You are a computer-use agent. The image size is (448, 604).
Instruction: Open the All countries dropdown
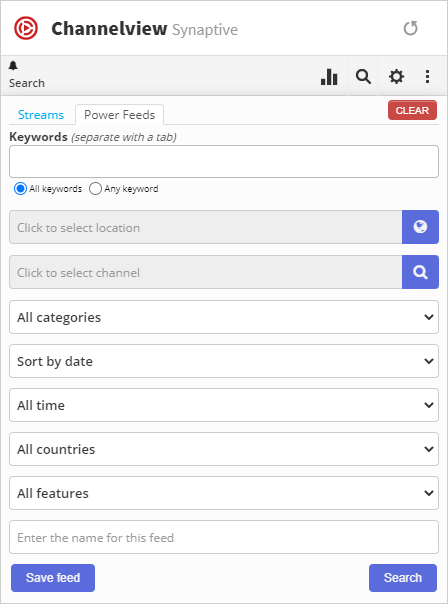(x=224, y=449)
